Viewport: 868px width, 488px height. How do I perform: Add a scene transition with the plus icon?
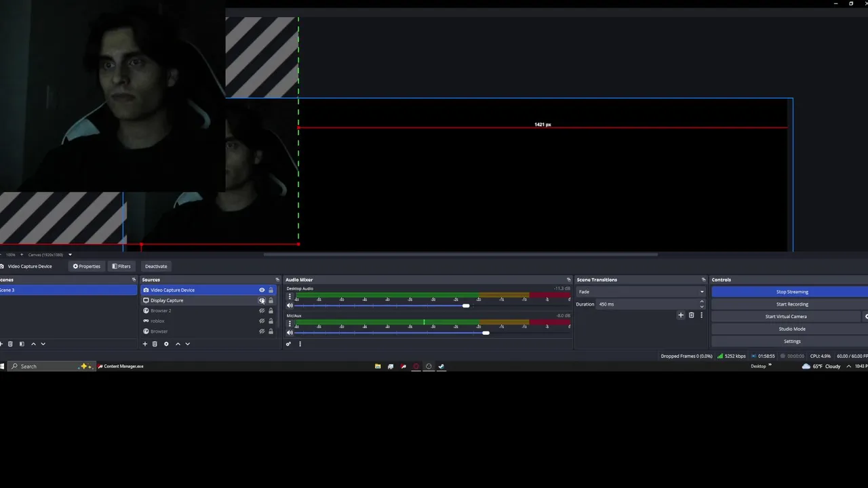click(681, 315)
